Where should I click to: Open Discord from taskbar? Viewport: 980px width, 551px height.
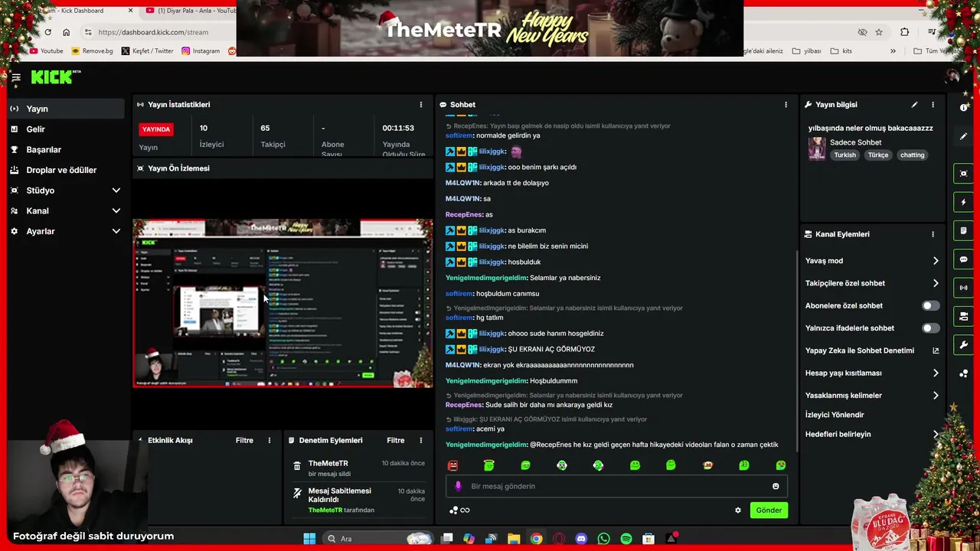(581, 539)
